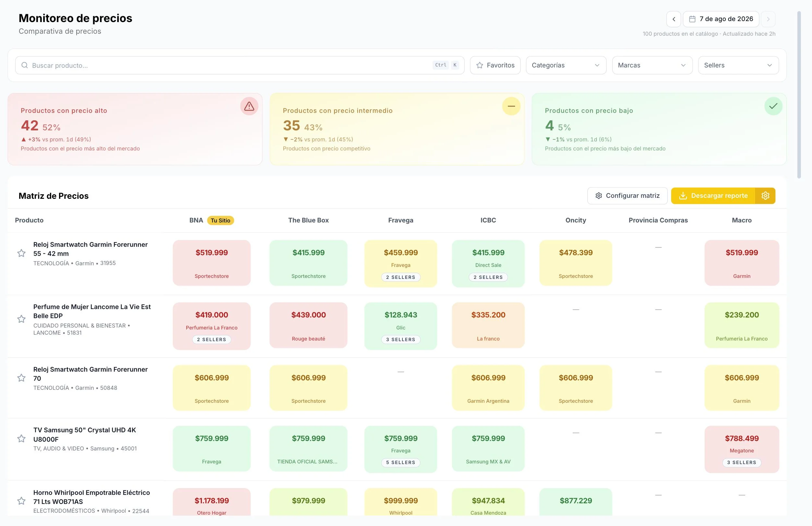
Task: Select the ICBC column header
Action: coord(488,220)
